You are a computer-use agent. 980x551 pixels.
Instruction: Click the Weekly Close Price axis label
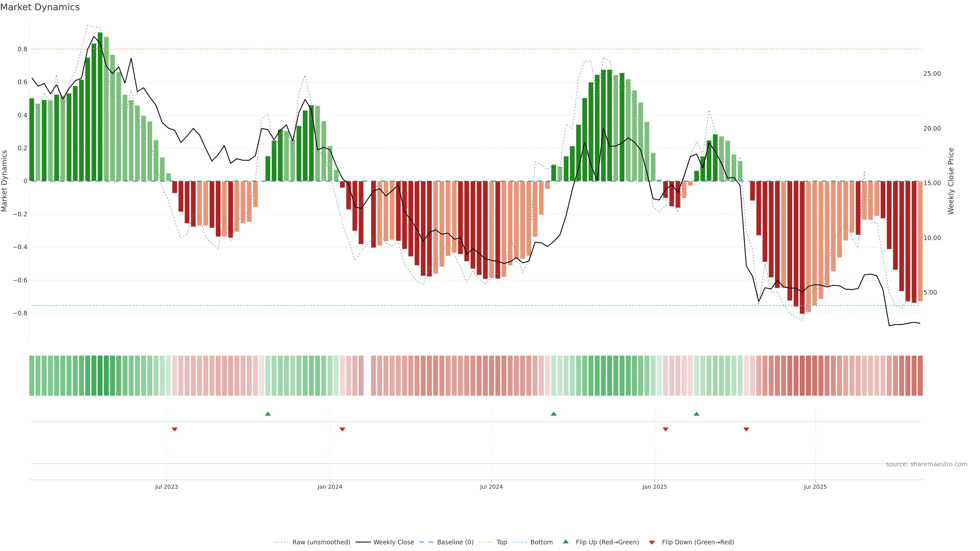tap(951, 181)
